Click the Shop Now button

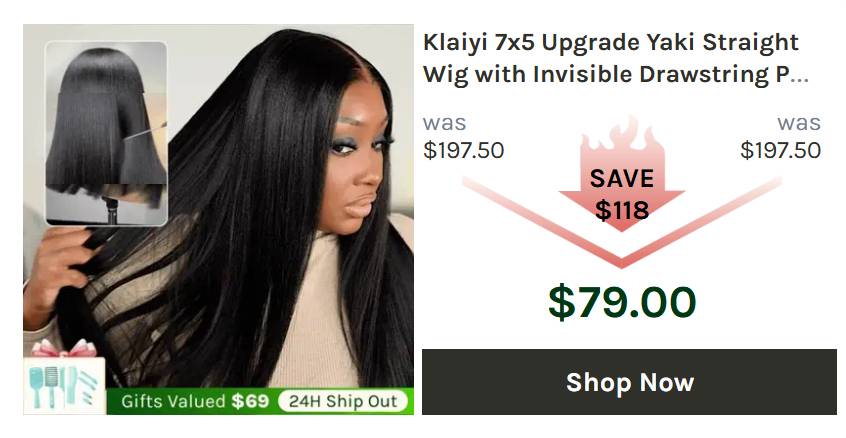coord(629,382)
